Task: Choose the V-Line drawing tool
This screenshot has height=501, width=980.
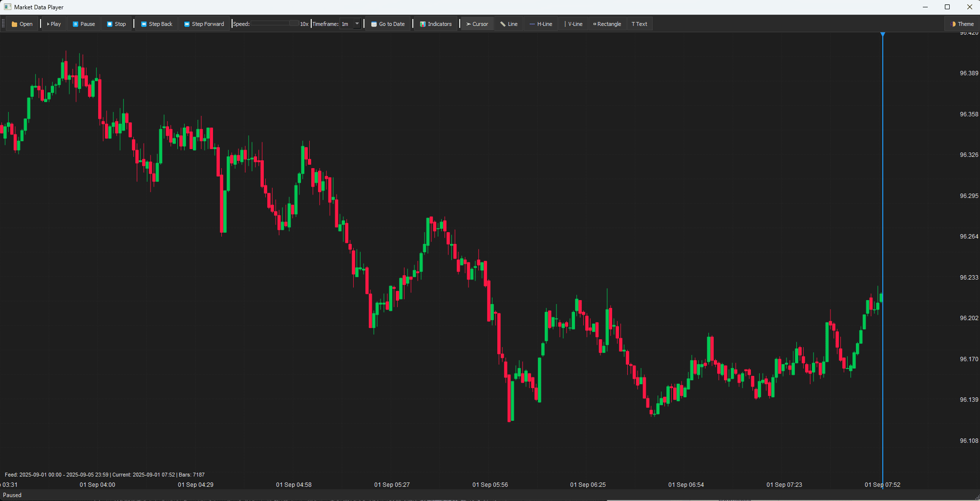Action: 573,24
